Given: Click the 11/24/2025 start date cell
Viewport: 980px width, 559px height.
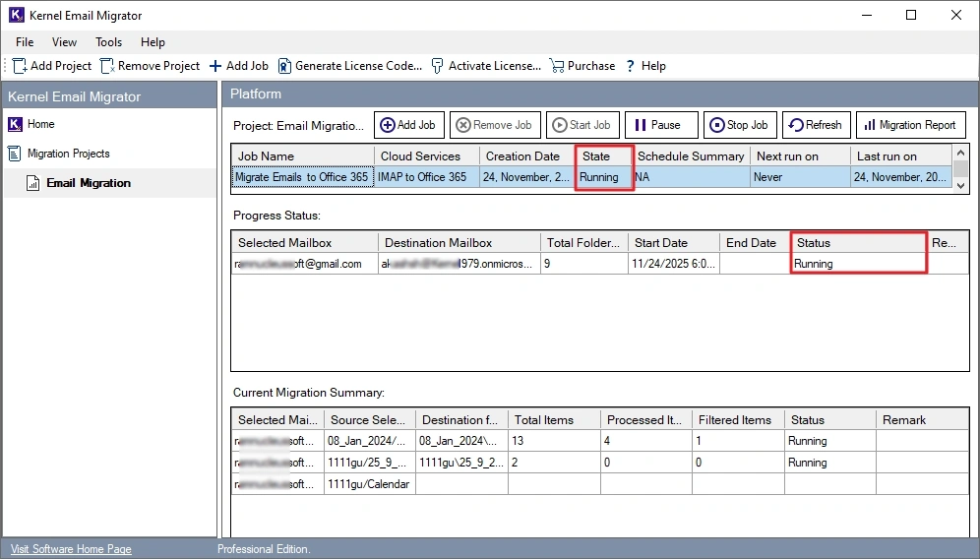Looking at the screenshot, I should 673,264.
